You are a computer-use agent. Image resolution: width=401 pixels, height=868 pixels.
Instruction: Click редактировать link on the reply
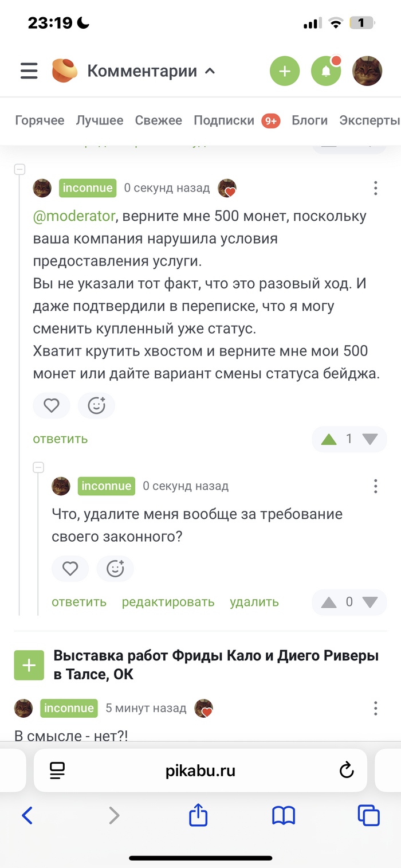click(168, 602)
